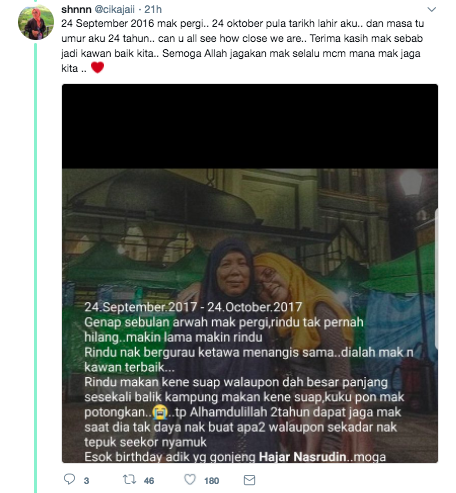Click the scrollbar on the image's right edge
Viewport: 456px width, 493px height.
(436, 278)
